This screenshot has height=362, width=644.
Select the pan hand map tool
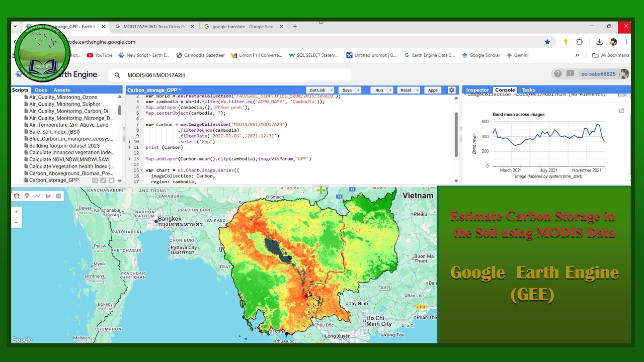click(x=17, y=196)
